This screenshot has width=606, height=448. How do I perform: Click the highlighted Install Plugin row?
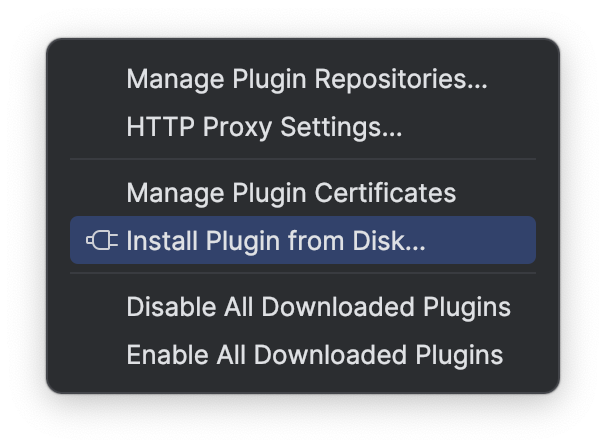click(x=302, y=241)
